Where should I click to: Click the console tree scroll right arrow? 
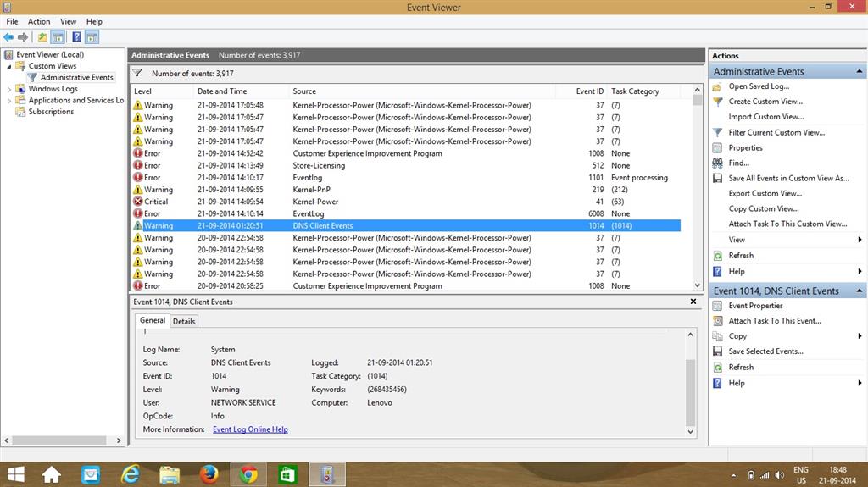click(x=119, y=440)
